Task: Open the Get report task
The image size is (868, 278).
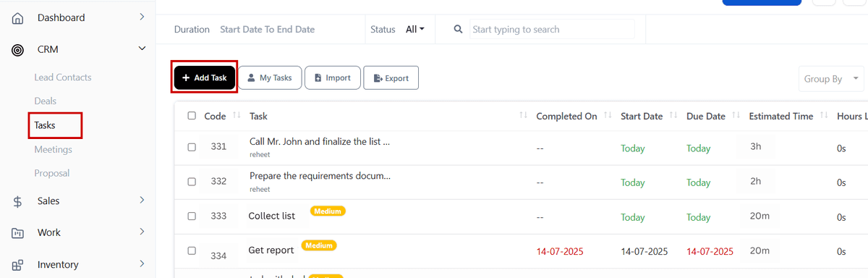Action: point(271,250)
